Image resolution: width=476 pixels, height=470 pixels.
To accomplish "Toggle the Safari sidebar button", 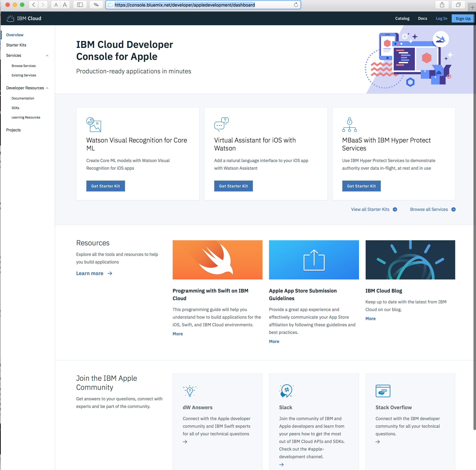I will click(80, 5).
